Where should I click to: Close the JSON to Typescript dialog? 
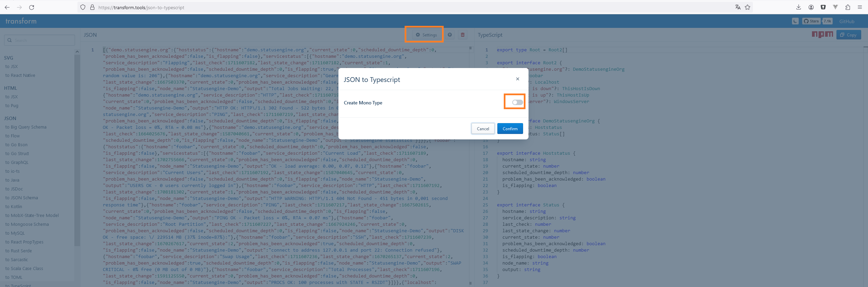click(x=518, y=79)
